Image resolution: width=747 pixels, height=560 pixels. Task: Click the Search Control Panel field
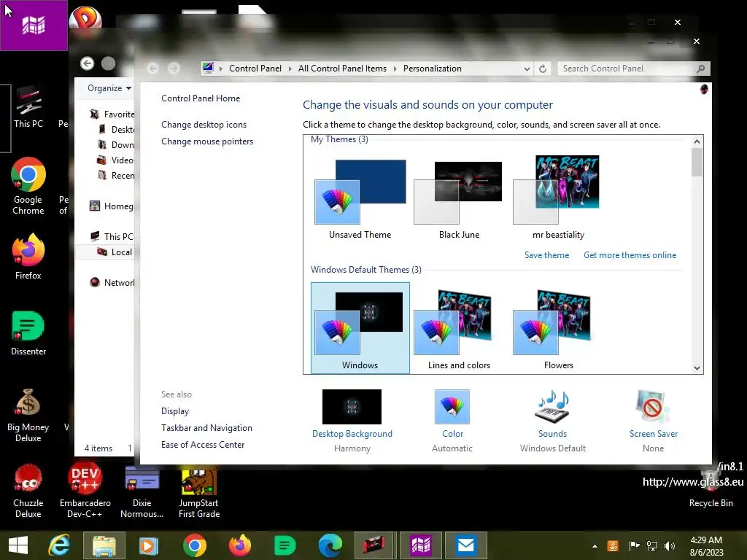[634, 69]
